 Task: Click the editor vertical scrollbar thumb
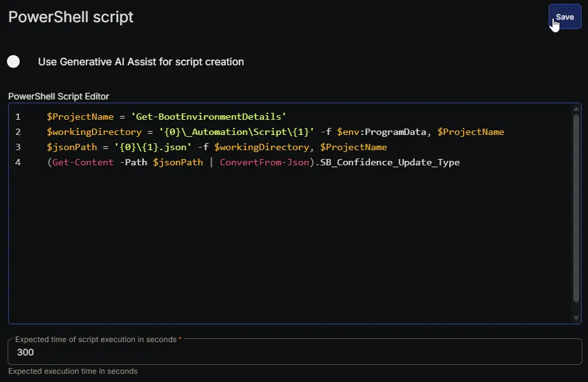(576, 208)
